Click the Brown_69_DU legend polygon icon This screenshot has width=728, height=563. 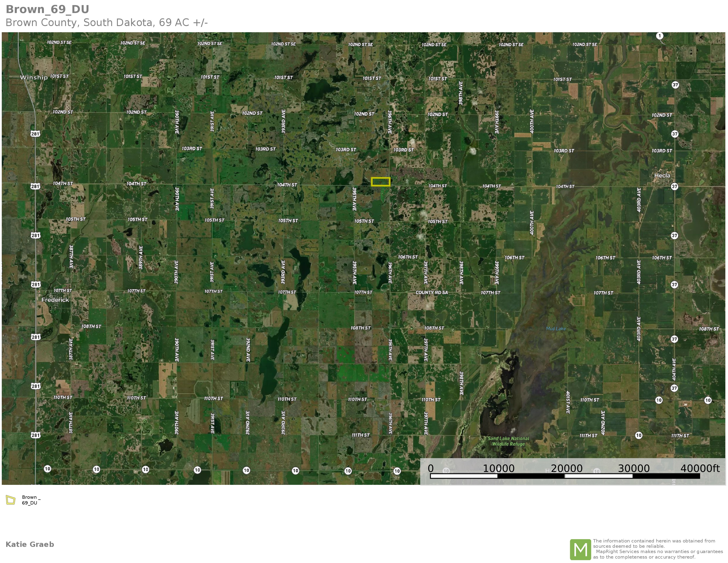(11, 500)
